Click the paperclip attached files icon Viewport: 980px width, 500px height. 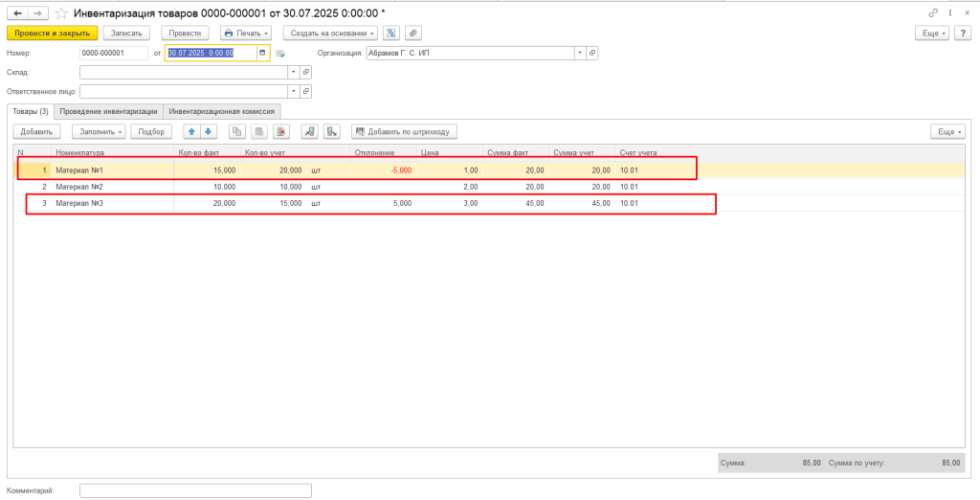pos(413,33)
